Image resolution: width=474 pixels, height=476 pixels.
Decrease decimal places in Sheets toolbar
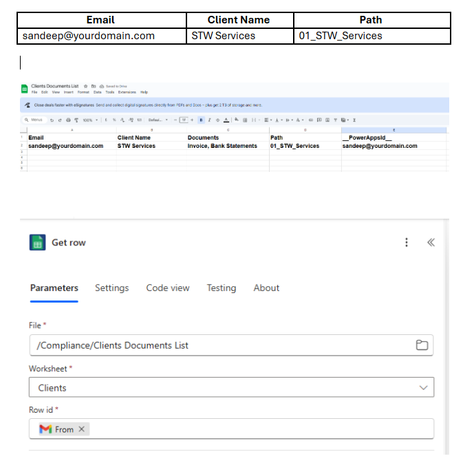(x=122, y=120)
